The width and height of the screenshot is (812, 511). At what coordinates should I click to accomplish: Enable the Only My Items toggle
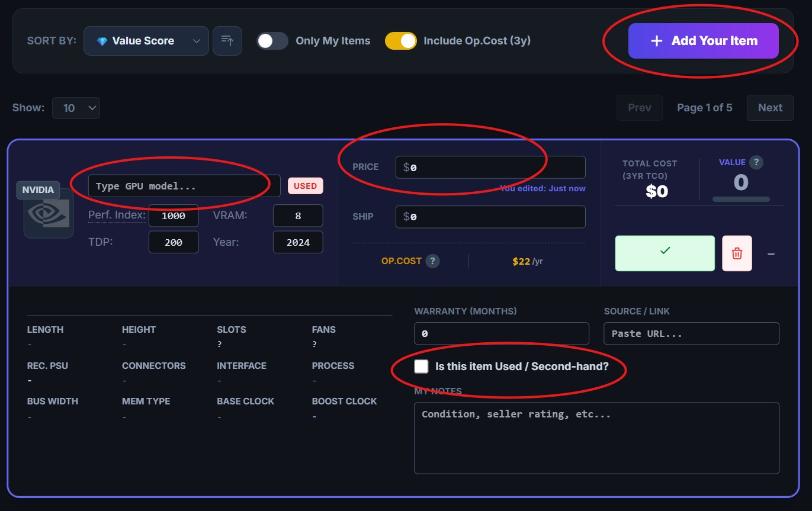pos(272,40)
